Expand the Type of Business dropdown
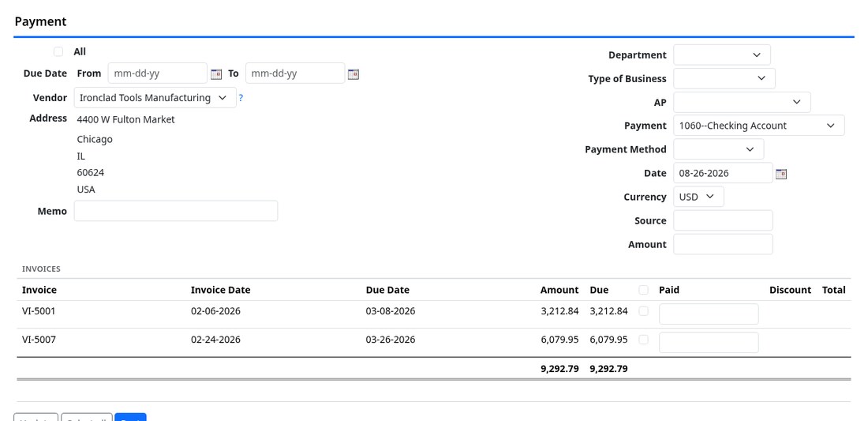Screen dimensions: 868x421 (x=724, y=79)
